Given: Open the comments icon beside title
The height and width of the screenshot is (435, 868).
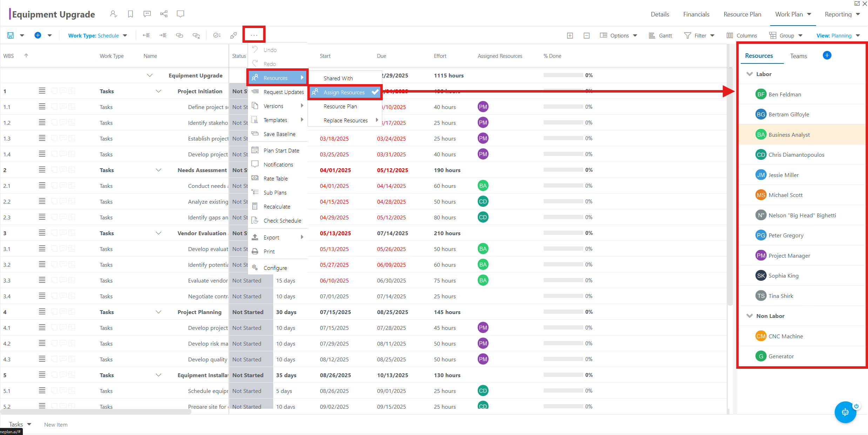Looking at the screenshot, I should pyautogui.click(x=147, y=14).
